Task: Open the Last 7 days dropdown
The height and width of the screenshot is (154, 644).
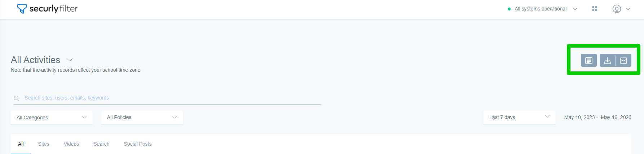Action: click(519, 118)
